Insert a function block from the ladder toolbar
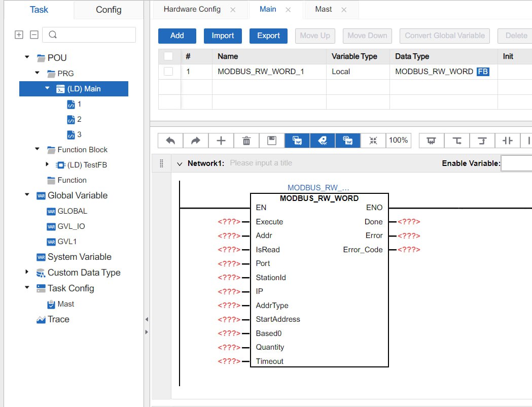 431,141
